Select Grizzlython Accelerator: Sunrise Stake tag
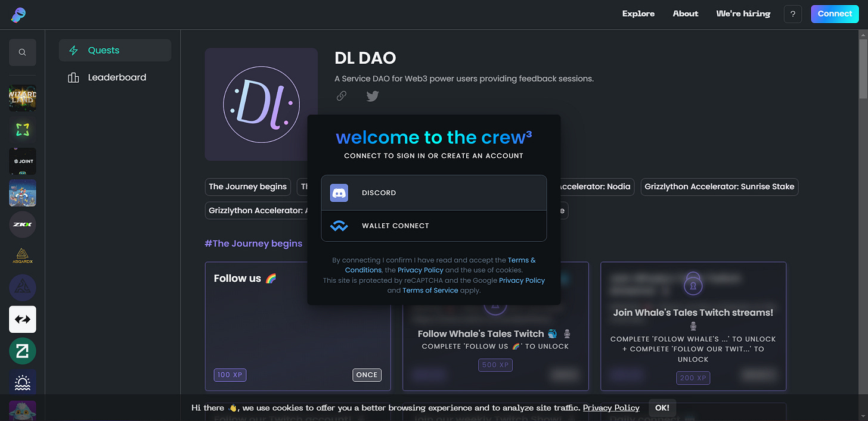 click(720, 187)
